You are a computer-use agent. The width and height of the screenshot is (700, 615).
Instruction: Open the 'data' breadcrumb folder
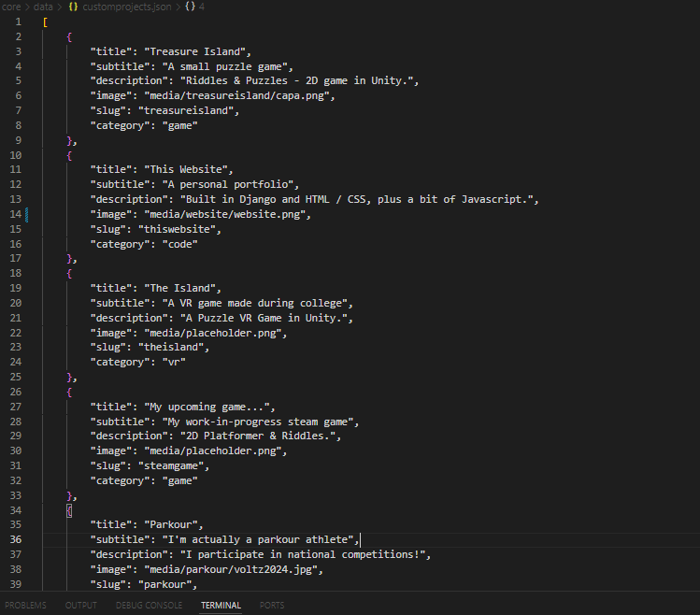[x=42, y=7]
